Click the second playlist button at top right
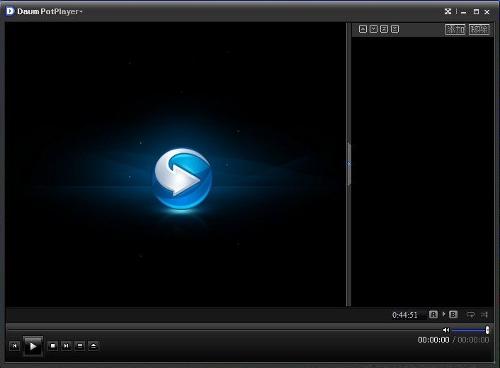500x368 pixels. pyautogui.click(x=479, y=30)
